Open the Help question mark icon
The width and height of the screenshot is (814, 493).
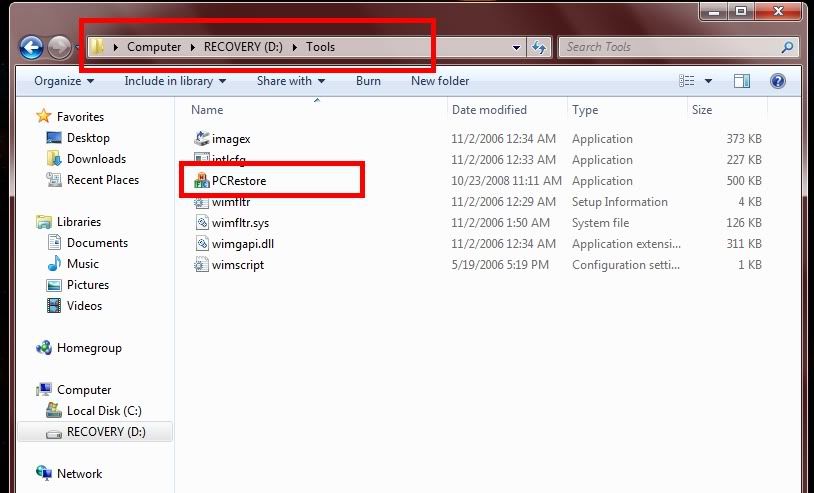click(777, 81)
